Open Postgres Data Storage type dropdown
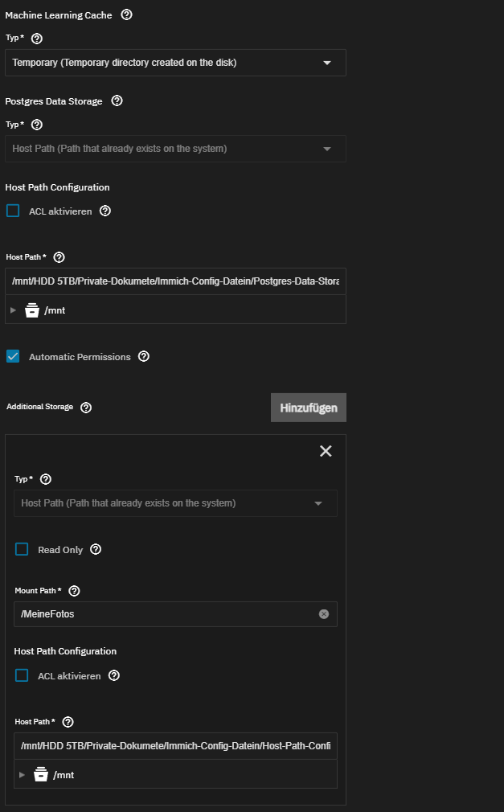 [x=175, y=149]
